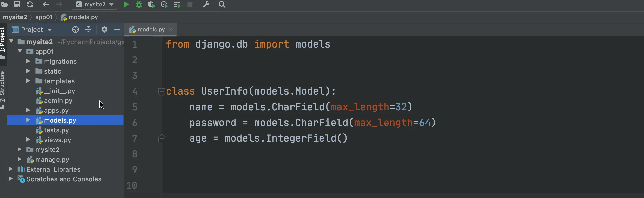This screenshot has height=198, width=644.
Task: Open the profiler run icon
Action: pyautogui.click(x=164, y=4)
